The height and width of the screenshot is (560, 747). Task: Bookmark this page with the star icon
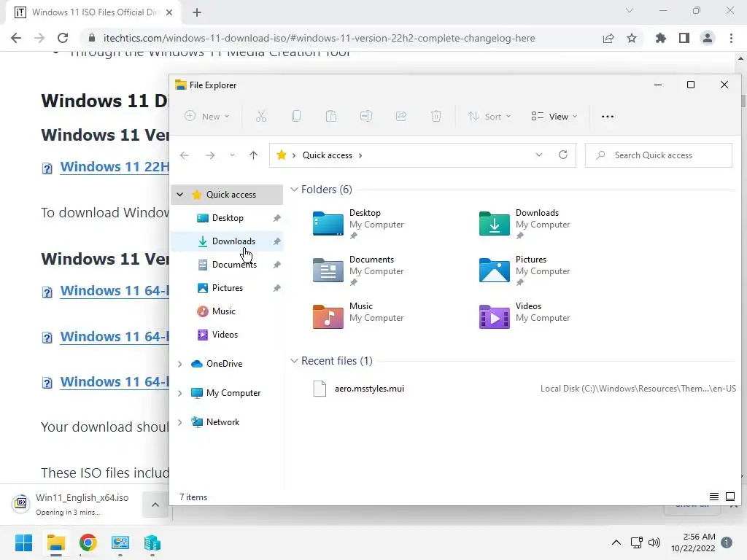pyautogui.click(x=632, y=38)
